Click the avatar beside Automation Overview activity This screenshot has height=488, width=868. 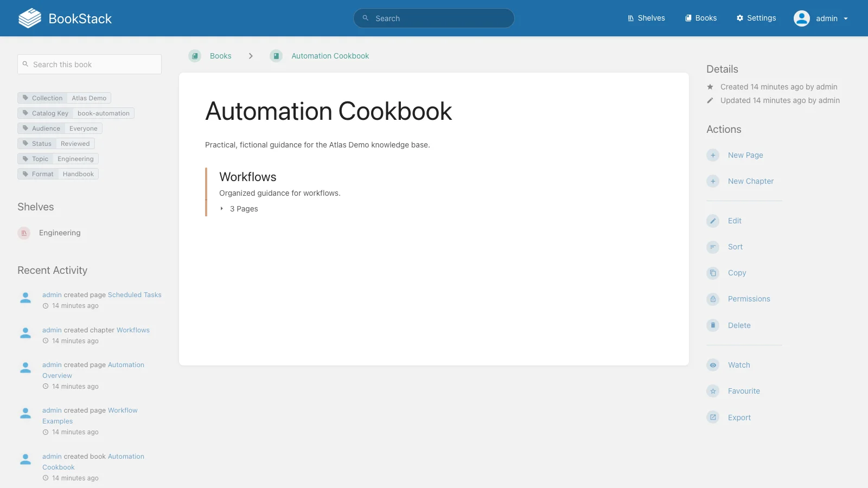25,368
